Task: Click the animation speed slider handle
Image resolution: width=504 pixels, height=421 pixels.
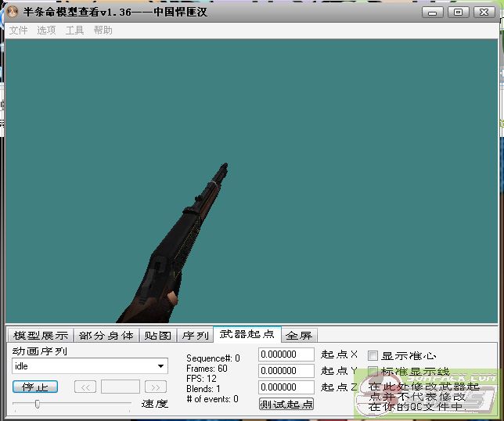Action: 37,404
